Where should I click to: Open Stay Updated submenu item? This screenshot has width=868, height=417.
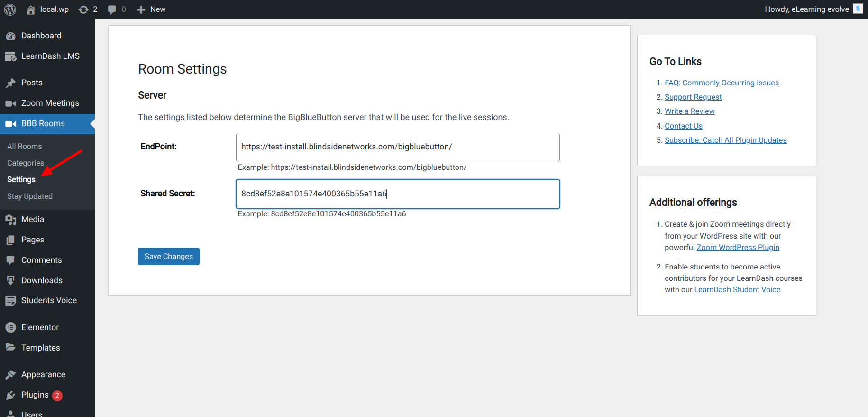[x=30, y=196]
